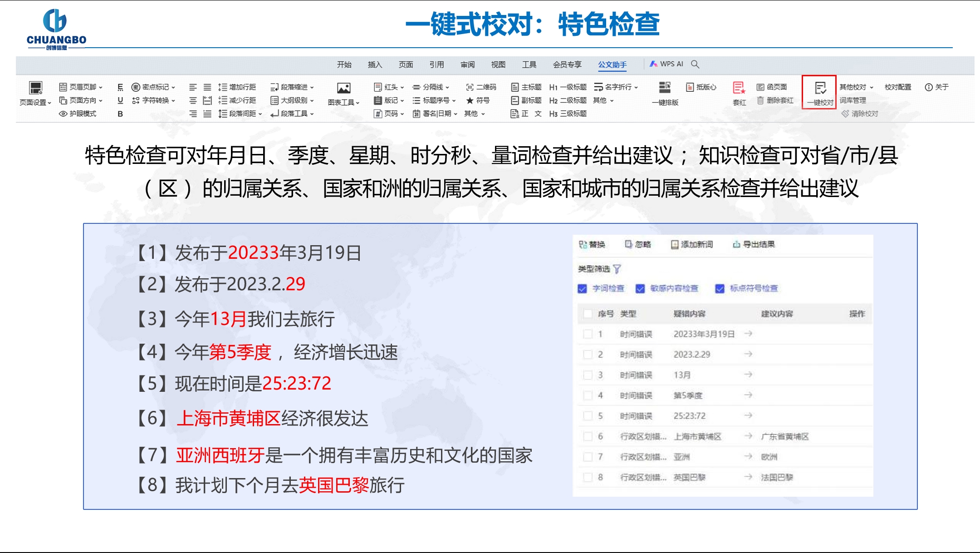980x553 pixels.
Task: Click the 图表工具 image icon
Action: 343,88
